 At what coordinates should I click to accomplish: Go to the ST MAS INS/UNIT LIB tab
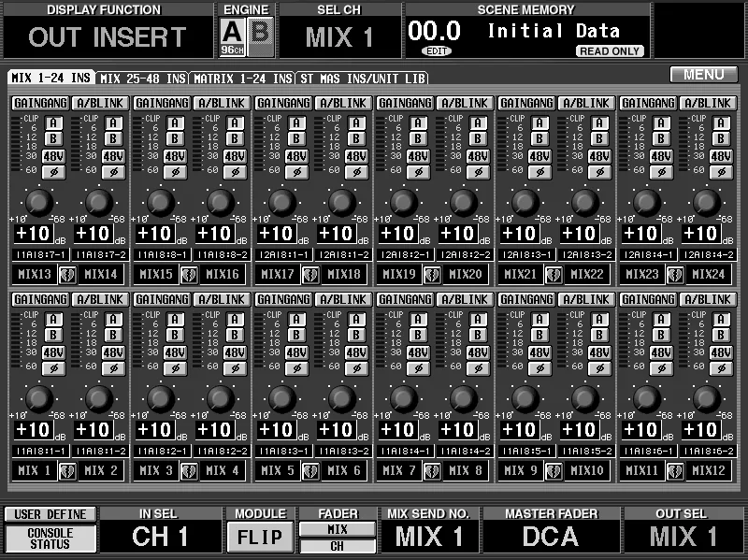tap(362, 79)
